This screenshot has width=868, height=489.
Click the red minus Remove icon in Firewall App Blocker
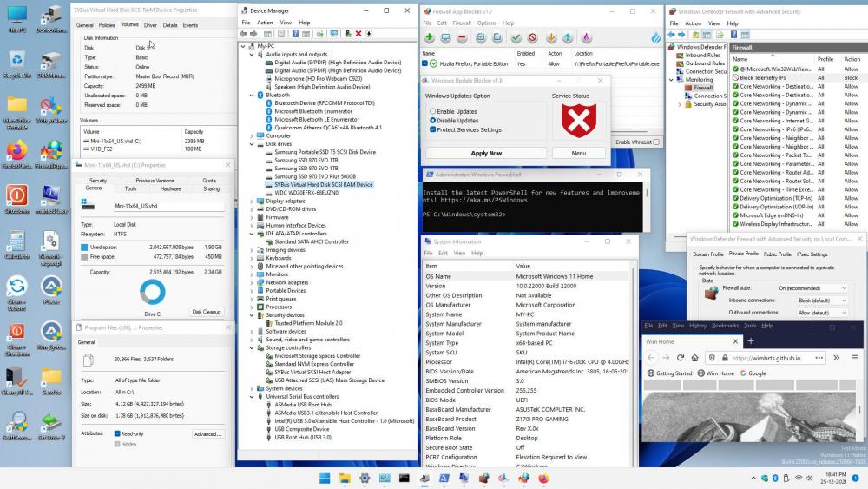click(x=463, y=37)
